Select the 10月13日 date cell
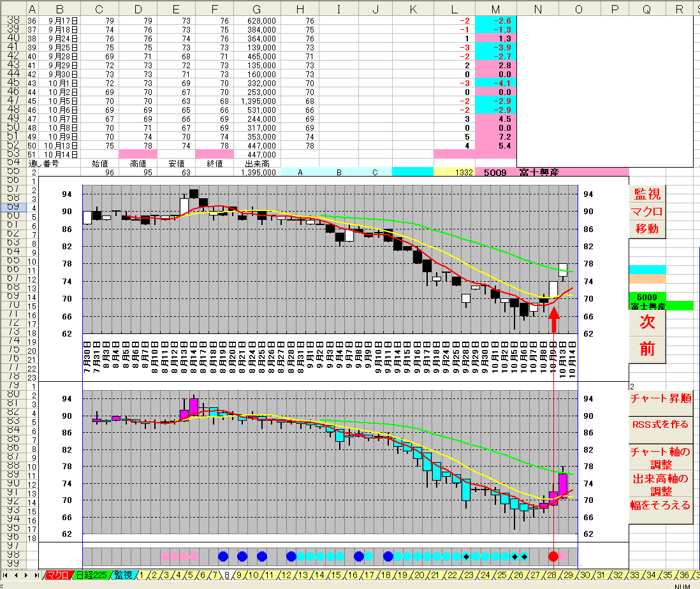700x589 pixels. tap(60, 146)
